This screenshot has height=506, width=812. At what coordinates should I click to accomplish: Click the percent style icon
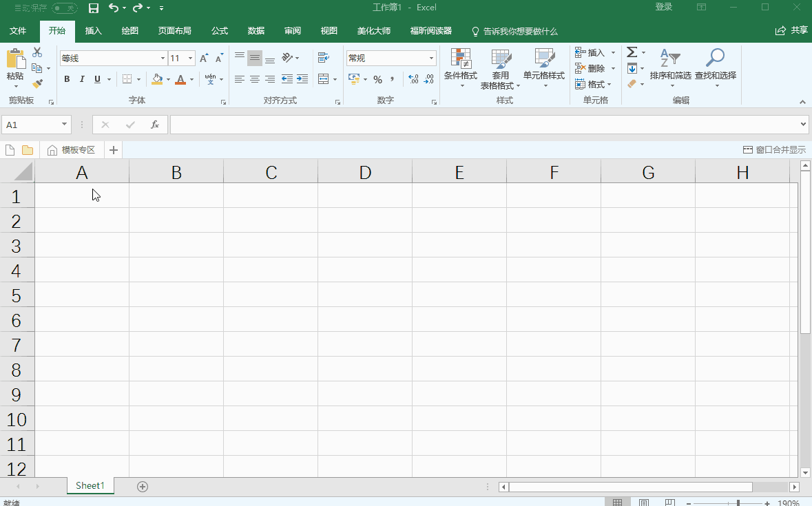click(x=377, y=79)
